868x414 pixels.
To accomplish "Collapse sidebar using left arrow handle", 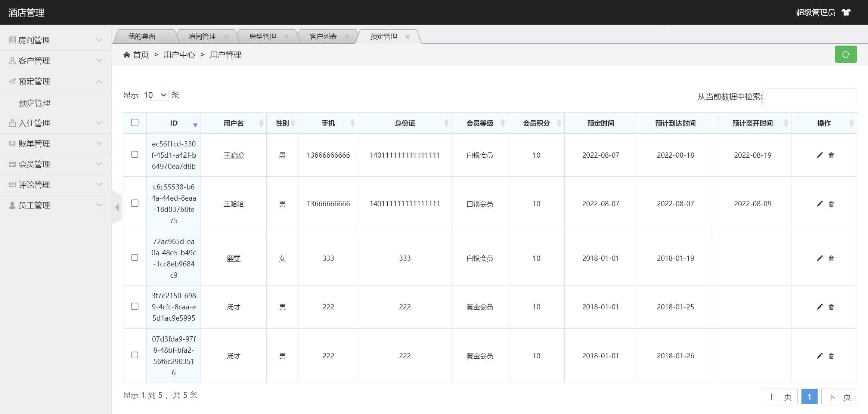I will click(117, 207).
